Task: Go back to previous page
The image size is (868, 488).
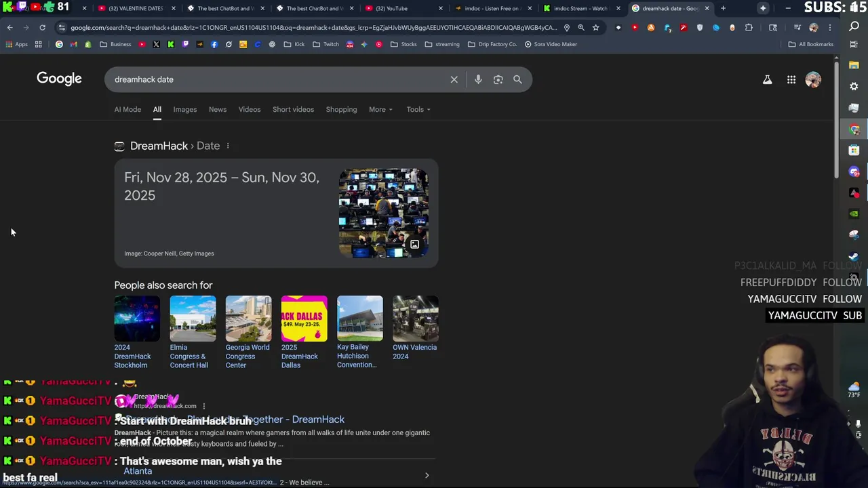Action: [9, 28]
